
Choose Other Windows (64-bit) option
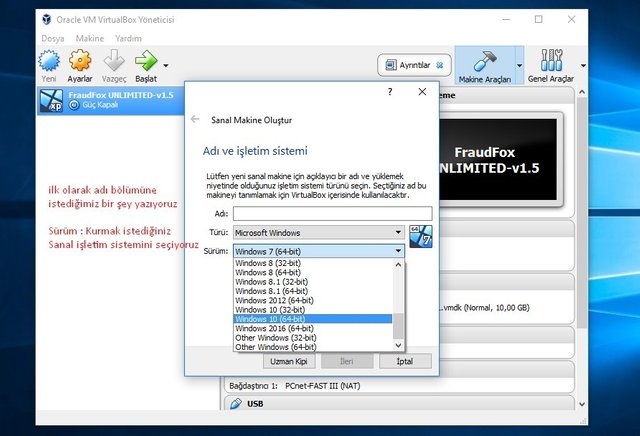point(313,347)
